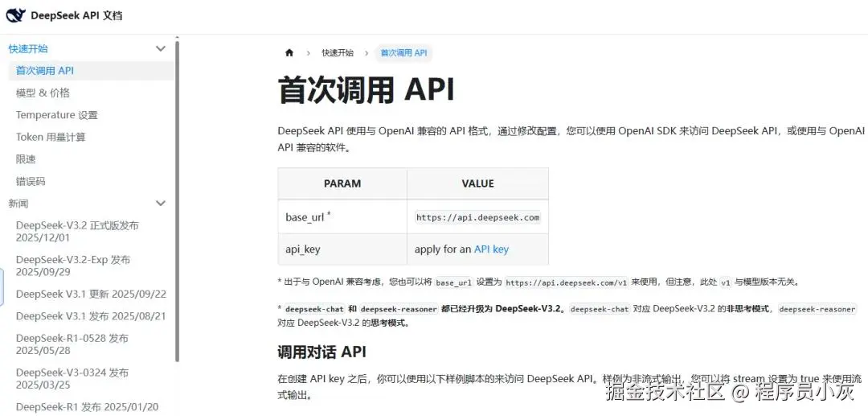Click the https://api.deepseek.com value cell

(477, 217)
